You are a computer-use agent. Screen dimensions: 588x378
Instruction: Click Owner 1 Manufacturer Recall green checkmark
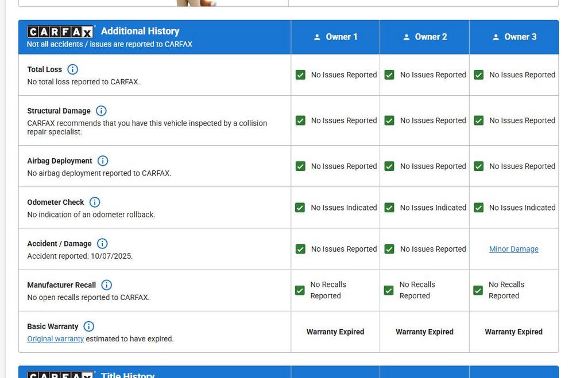[300, 290]
